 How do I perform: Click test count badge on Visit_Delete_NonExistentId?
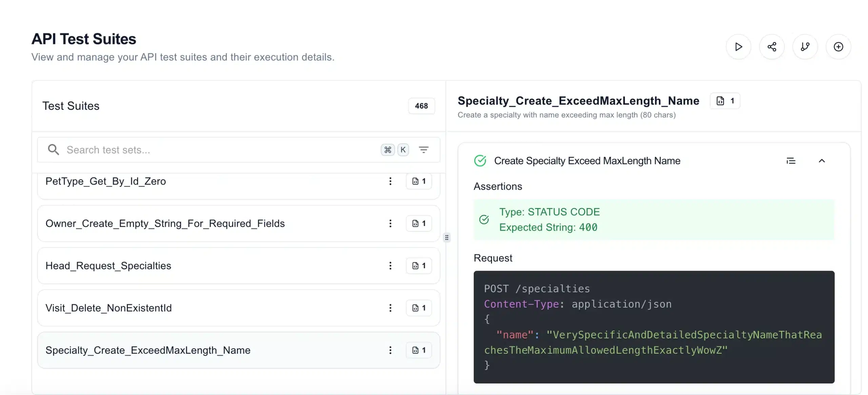(419, 308)
